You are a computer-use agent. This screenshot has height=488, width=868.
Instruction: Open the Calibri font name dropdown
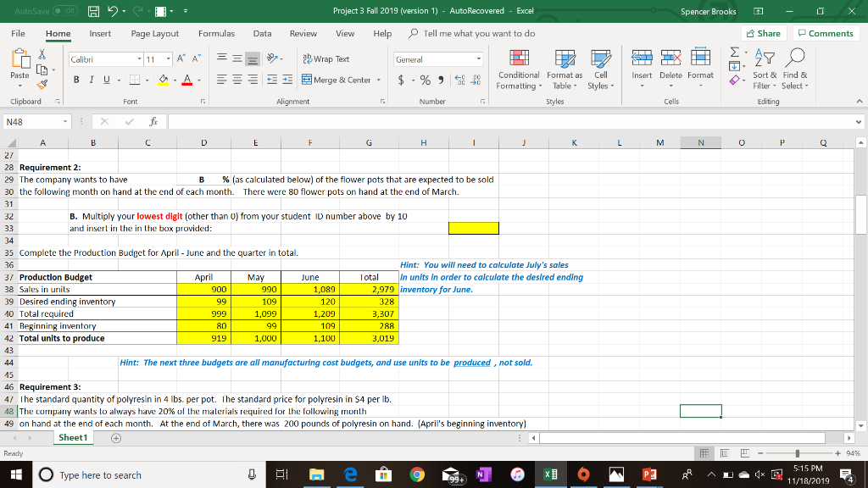click(140, 58)
